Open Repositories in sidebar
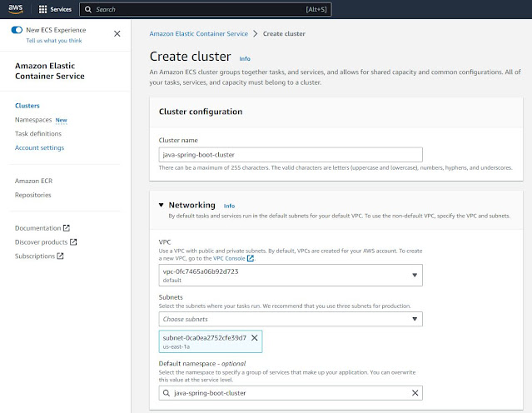Image resolution: width=532 pixels, height=413 pixels. click(33, 195)
